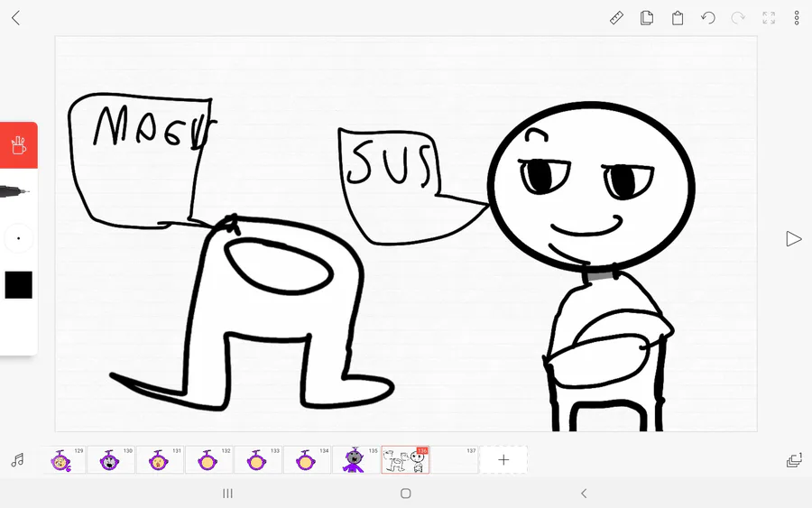This screenshot has height=508, width=812.
Task: Select frame 133 thumbnail
Action: pos(258,460)
